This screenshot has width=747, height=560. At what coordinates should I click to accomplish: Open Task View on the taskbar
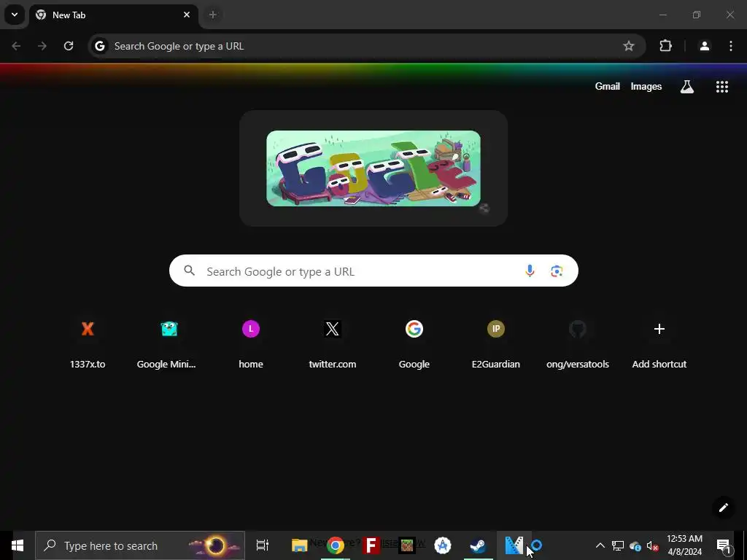click(263, 545)
